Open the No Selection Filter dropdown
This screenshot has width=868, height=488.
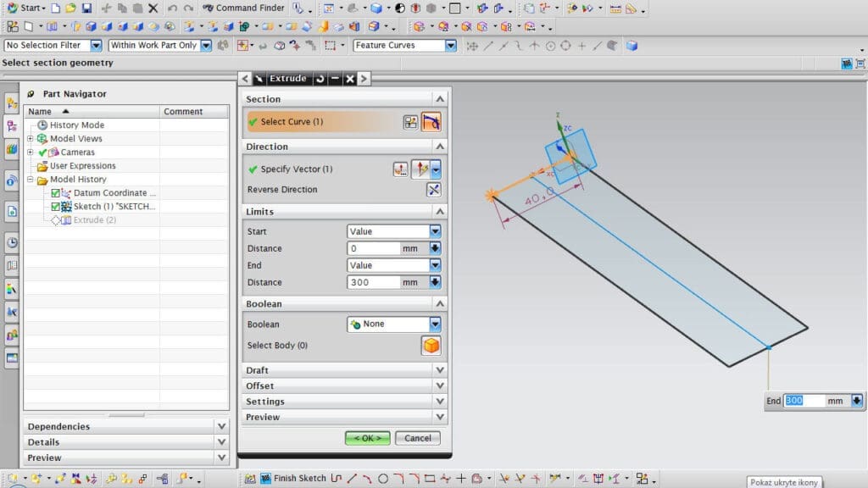pyautogui.click(x=96, y=46)
